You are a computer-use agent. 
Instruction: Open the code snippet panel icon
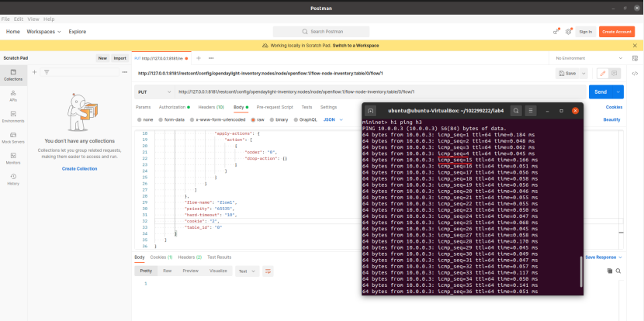(635, 74)
